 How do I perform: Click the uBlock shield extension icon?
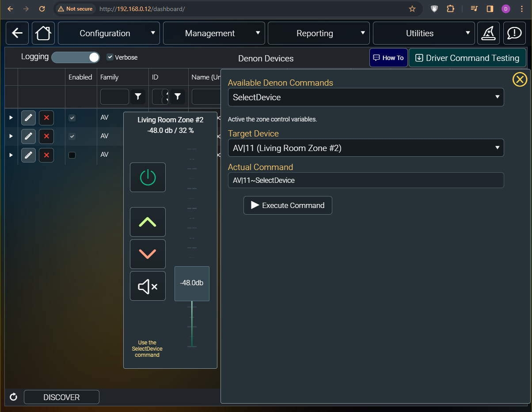tap(435, 8)
